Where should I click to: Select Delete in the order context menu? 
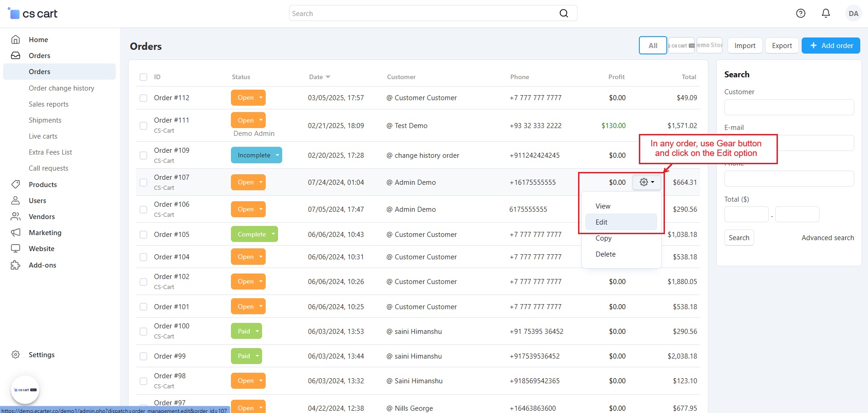click(x=605, y=254)
